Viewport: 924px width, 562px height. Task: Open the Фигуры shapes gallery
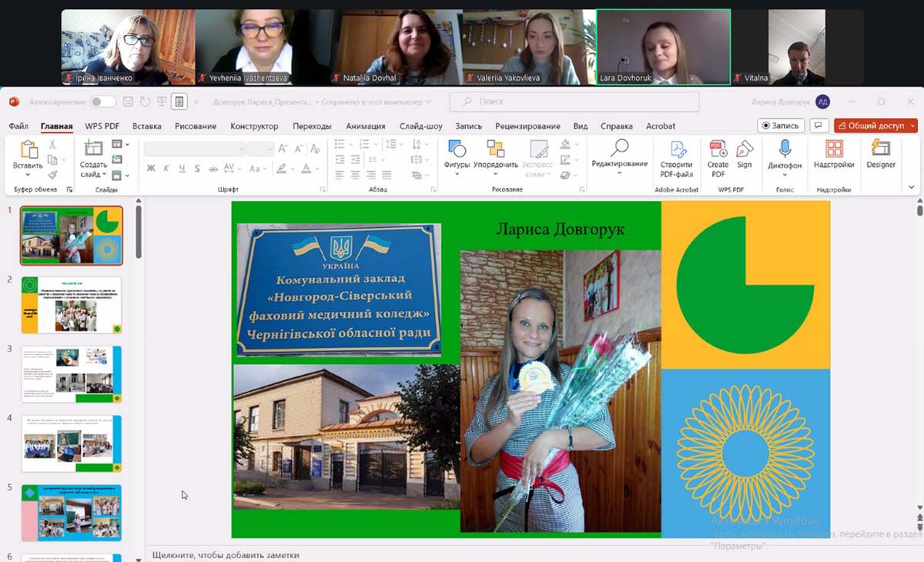pos(457,149)
